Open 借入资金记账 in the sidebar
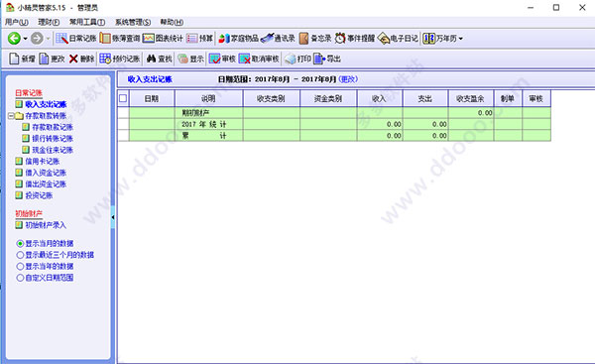595x364 pixels. (x=46, y=173)
